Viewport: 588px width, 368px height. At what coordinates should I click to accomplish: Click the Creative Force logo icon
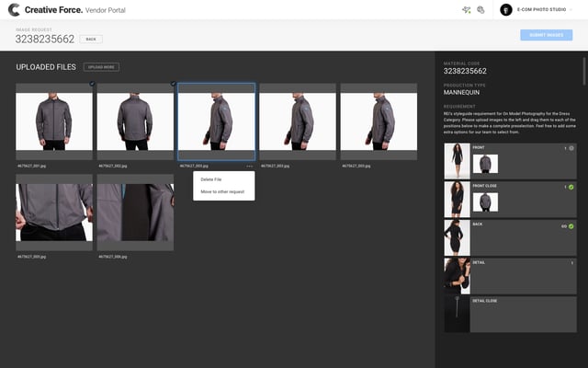(14, 9)
